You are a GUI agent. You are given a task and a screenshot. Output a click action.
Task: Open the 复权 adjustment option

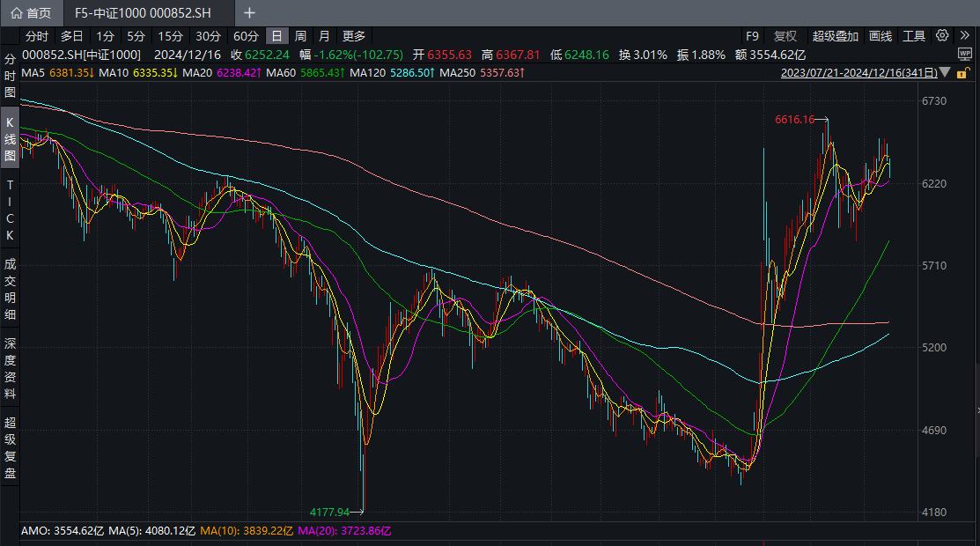[785, 36]
